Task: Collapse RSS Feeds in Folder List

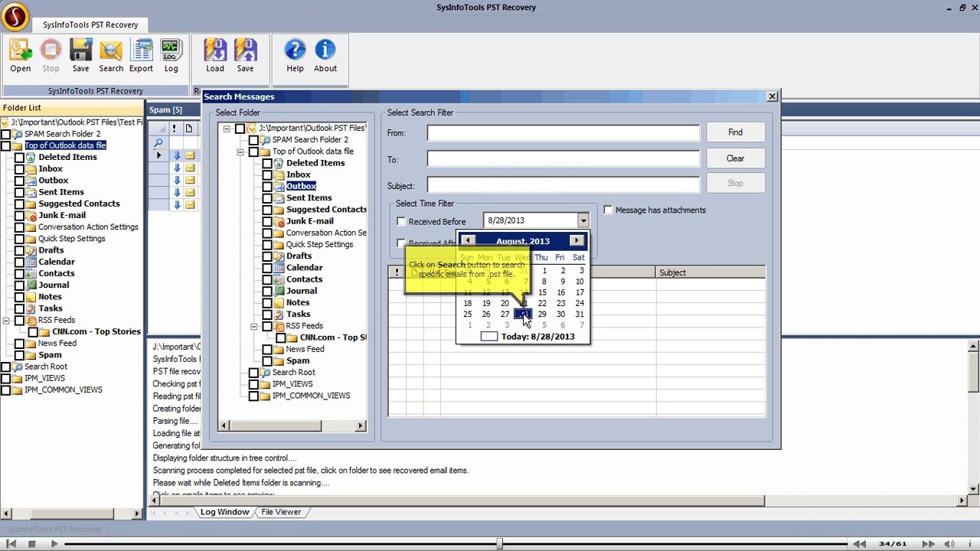Action: click(6, 320)
